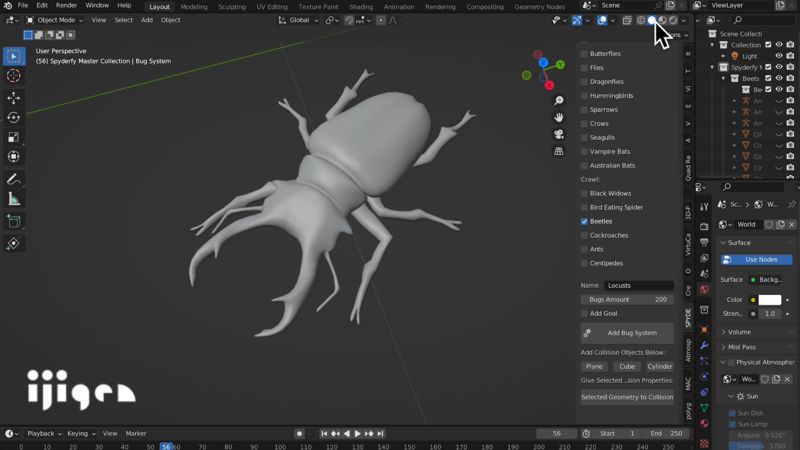Image resolution: width=800 pixels, height=450 pixels.
Task: Collapse the Sun section
Action: [x=730, y=396]
